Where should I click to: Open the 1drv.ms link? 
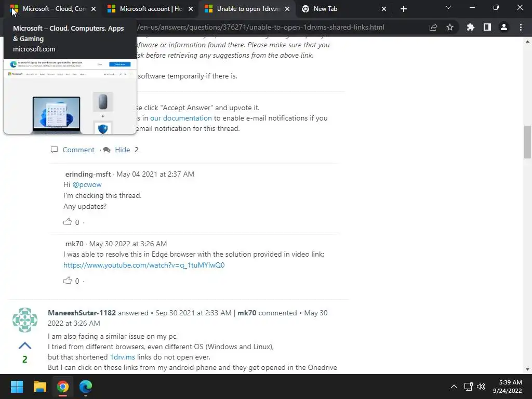point(123,357)
